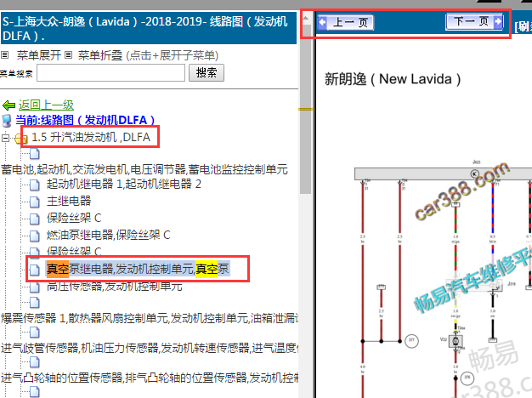The image size is (532, 398).
Task: Click the computer icon beside 当前:线路图
Action: [x=7, y=121]
